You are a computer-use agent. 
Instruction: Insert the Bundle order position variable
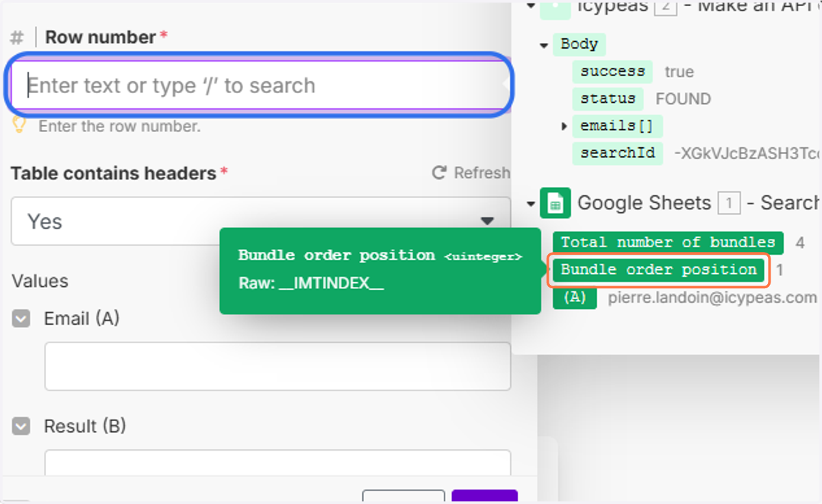[x=658, y=270]
